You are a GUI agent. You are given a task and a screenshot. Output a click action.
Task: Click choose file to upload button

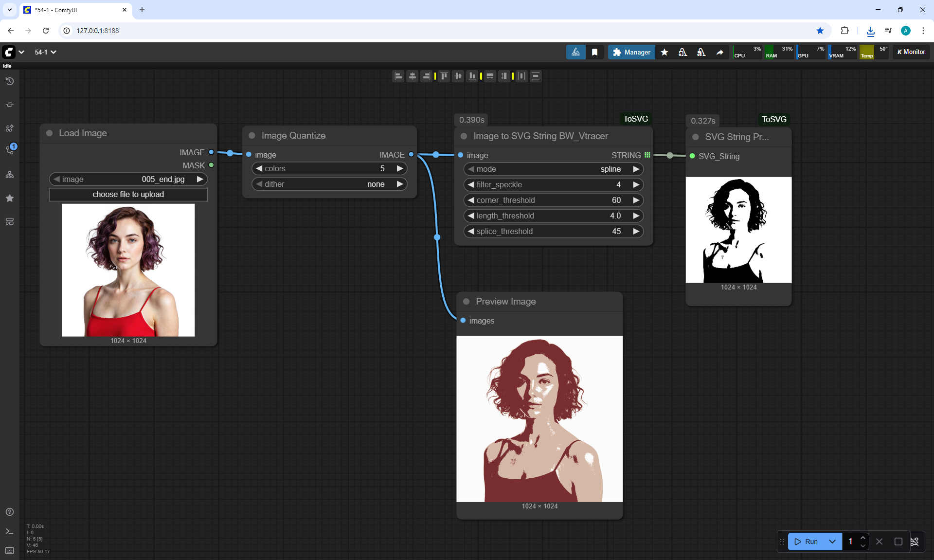pyautogui.click(x=128, y=194)
